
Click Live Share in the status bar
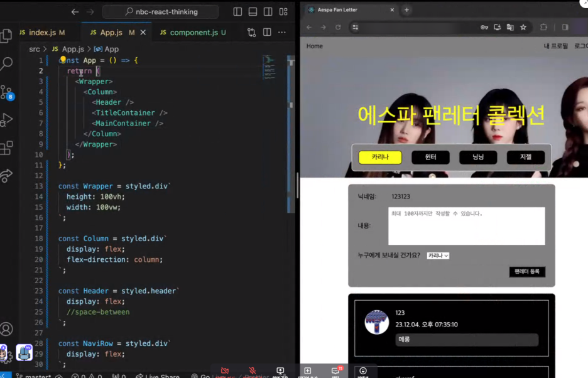(x=158, y=375)
